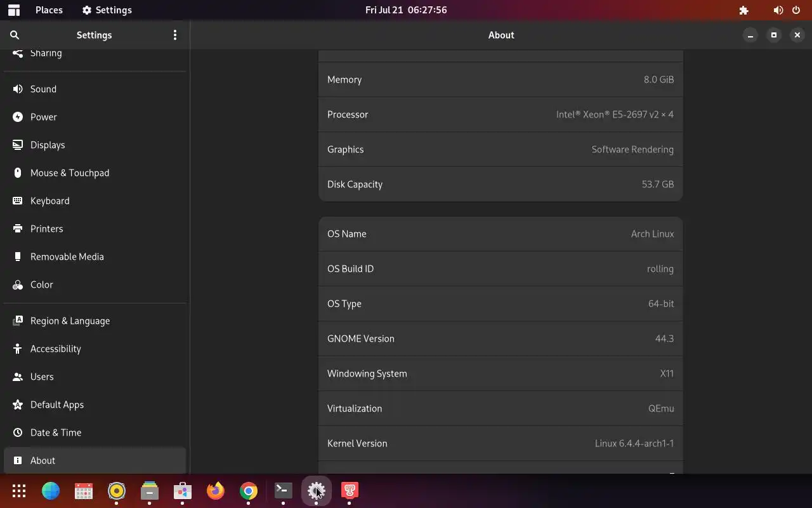Launch Google Chrome from the dock
812x508 pixels.
point(249,491)
